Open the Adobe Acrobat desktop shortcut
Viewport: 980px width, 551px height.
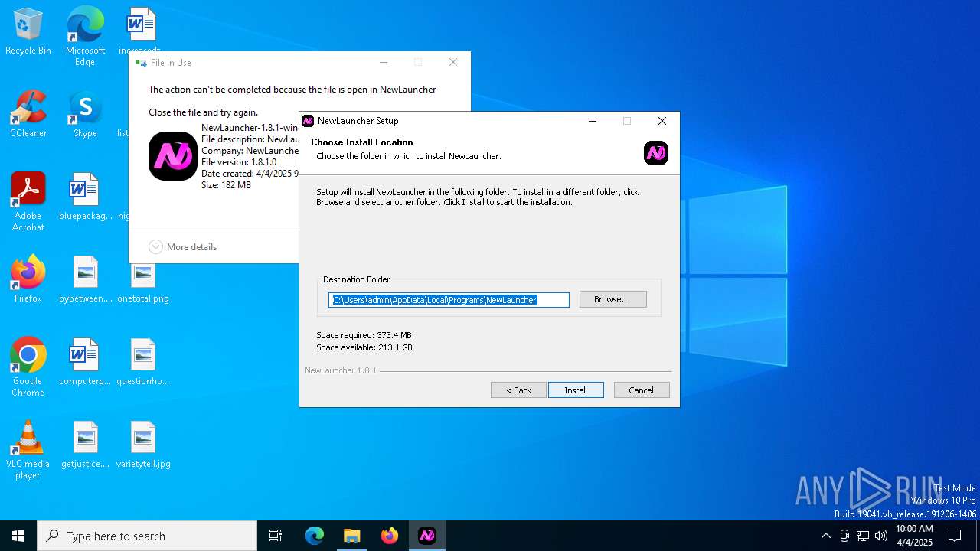pos(28,202)
